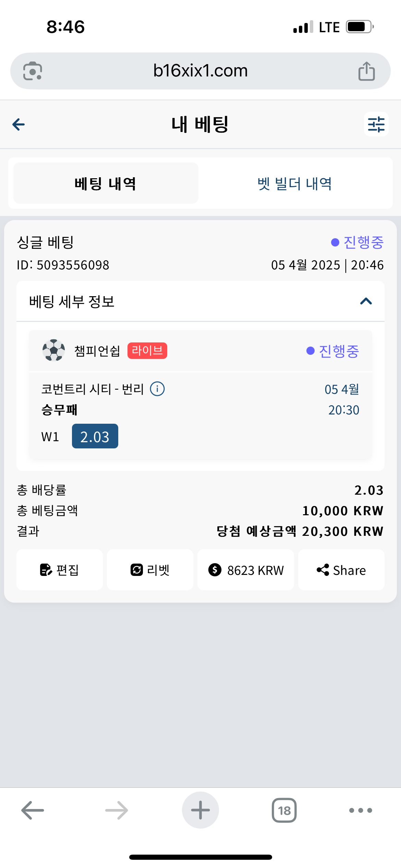Tap the red 라이브 live badge
This screenshot has width=401, height=868.
(147, 350)
